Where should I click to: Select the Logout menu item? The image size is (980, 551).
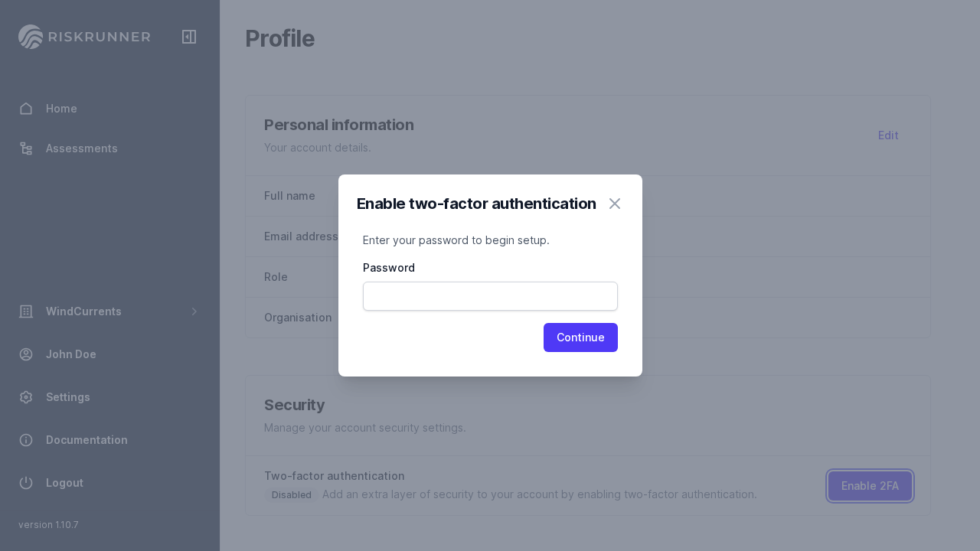(64, 483)
